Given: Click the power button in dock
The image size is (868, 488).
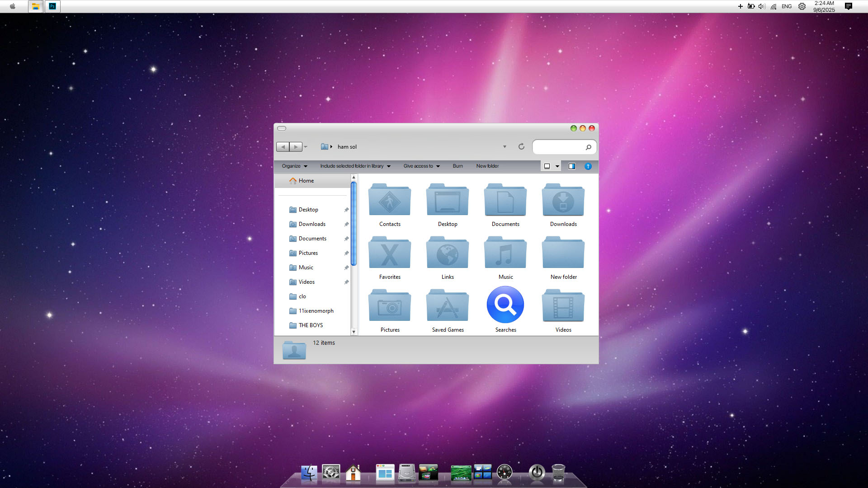Looking at the screenshot, I should [537, 473].
